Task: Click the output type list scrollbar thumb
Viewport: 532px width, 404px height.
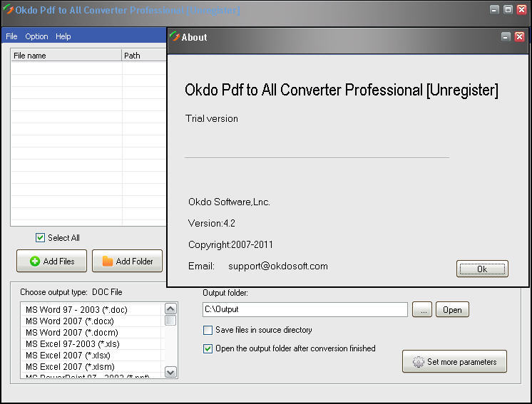Action: pyautogui.click(x=170, y=321)
